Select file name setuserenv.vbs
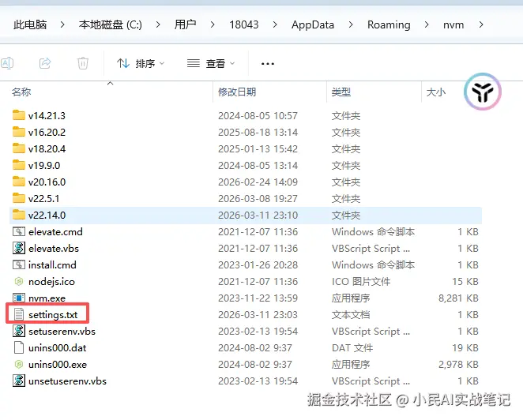 [x=62, y=332]
